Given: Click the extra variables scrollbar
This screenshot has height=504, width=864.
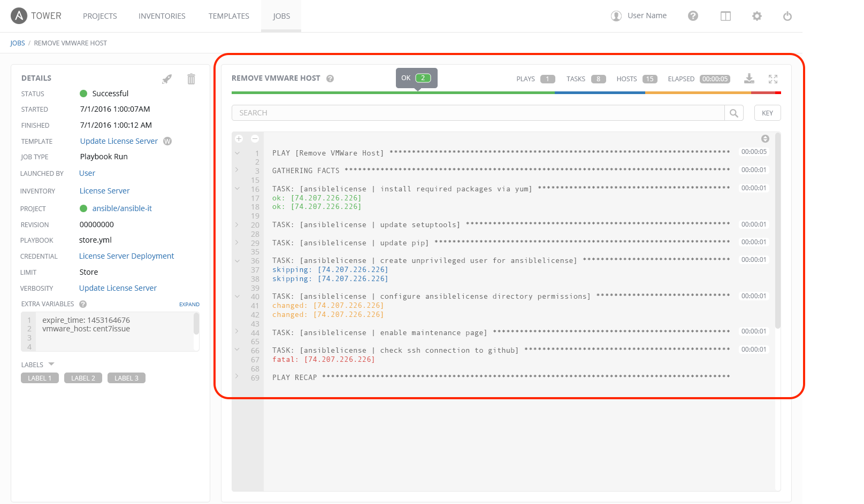Looking at the screenshot, I should [196, 323].
